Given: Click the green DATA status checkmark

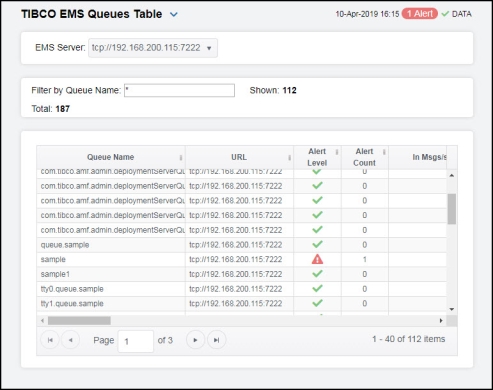Looking at the screenshot, I should tap(445, 14).
